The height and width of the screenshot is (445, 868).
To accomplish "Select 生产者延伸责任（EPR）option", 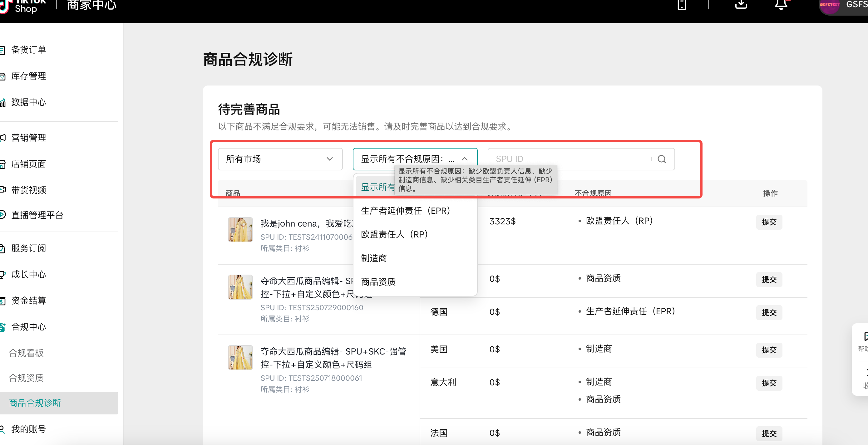I will pyautogui.click(x=405, y=211).
